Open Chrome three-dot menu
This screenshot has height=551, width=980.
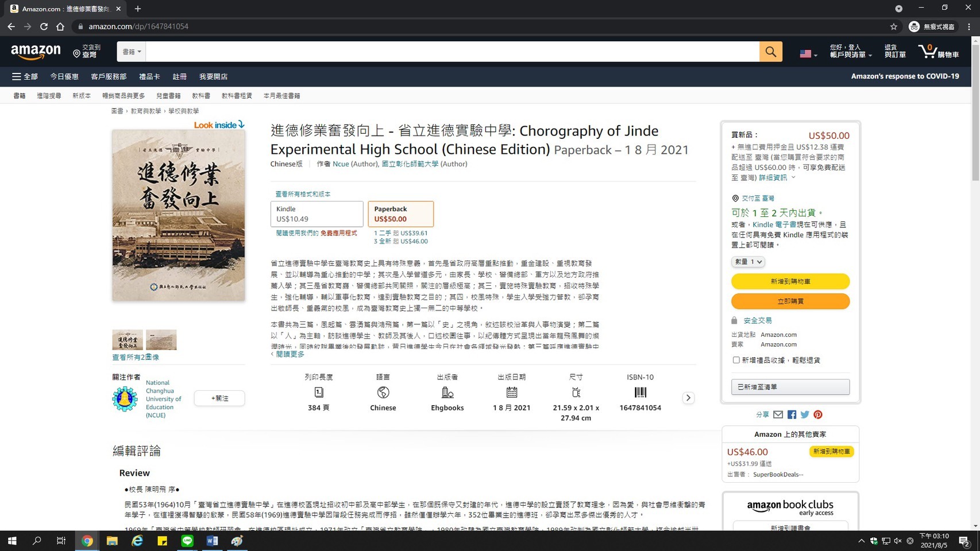coord(969,26)
